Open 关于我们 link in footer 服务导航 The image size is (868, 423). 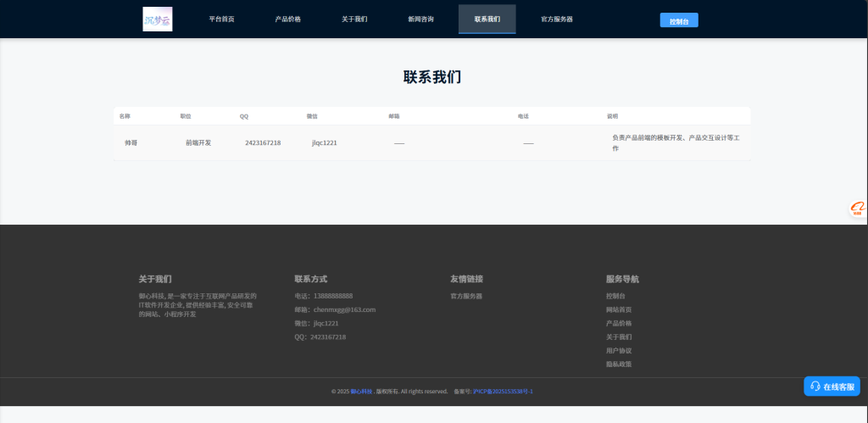(619, 337)
